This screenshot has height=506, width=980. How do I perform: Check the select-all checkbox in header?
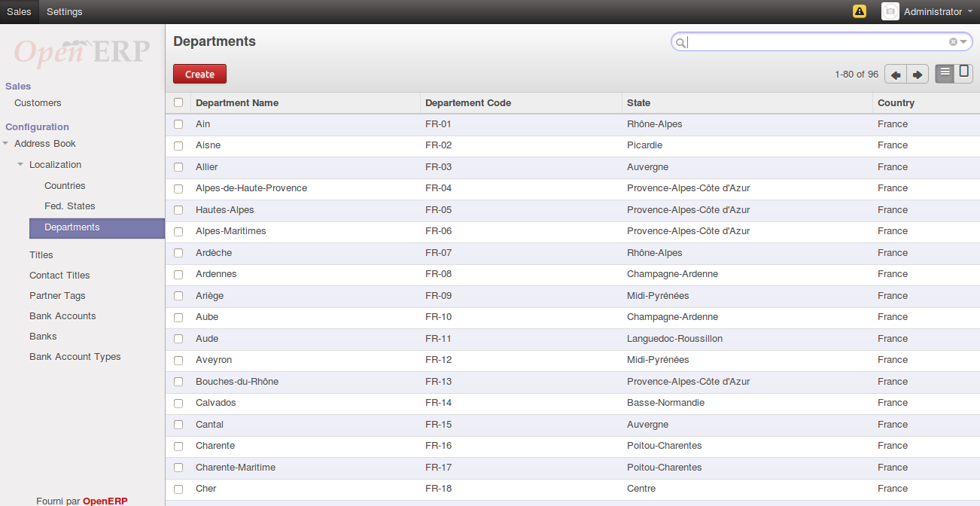178,102
